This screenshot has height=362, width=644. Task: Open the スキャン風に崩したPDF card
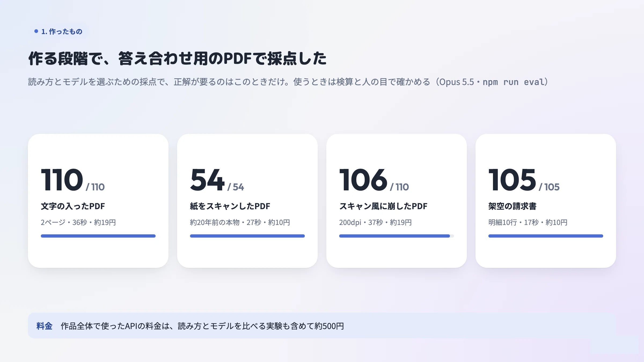(397, 201)
